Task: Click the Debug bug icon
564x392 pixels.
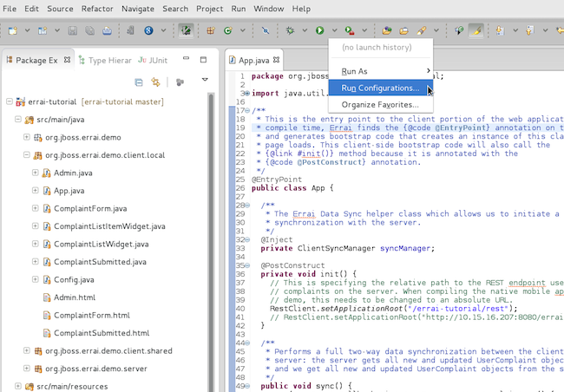Action: [290, 30]
